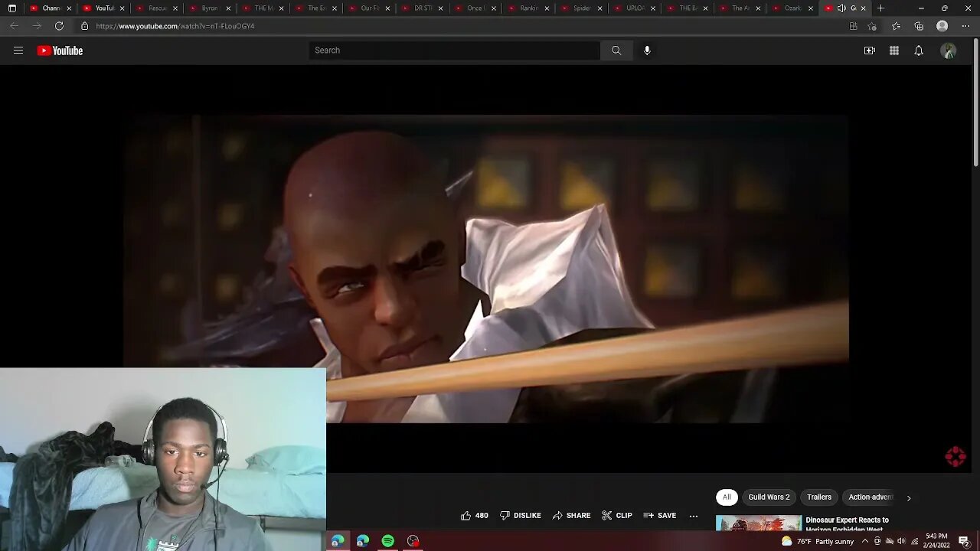Image resolution: width=980 pixels, height=551 pixels.
Task: Select the Trailers filter chip
Action: (819, 497)
